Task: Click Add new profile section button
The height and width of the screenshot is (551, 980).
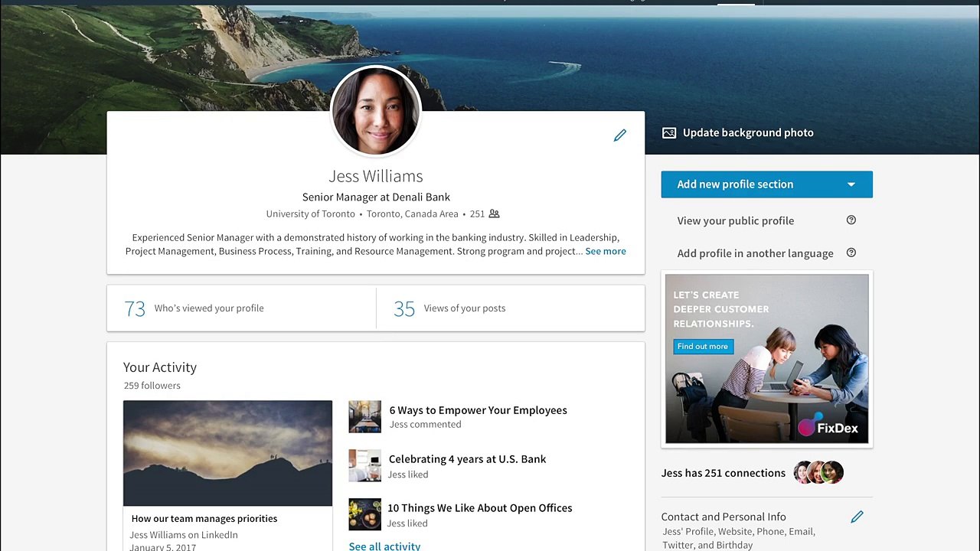Action: [x=766, y=184]
